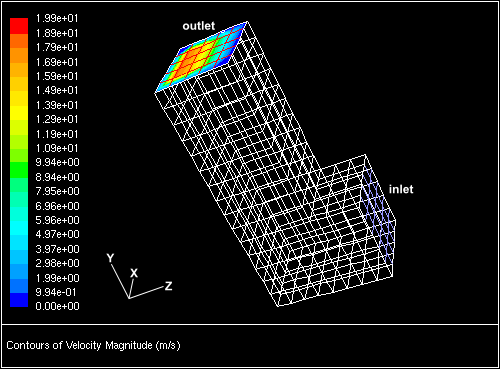Click the legend value 0.00e+00
The width and height of the screenshot is (500, 369).
(x=57, y=306)
